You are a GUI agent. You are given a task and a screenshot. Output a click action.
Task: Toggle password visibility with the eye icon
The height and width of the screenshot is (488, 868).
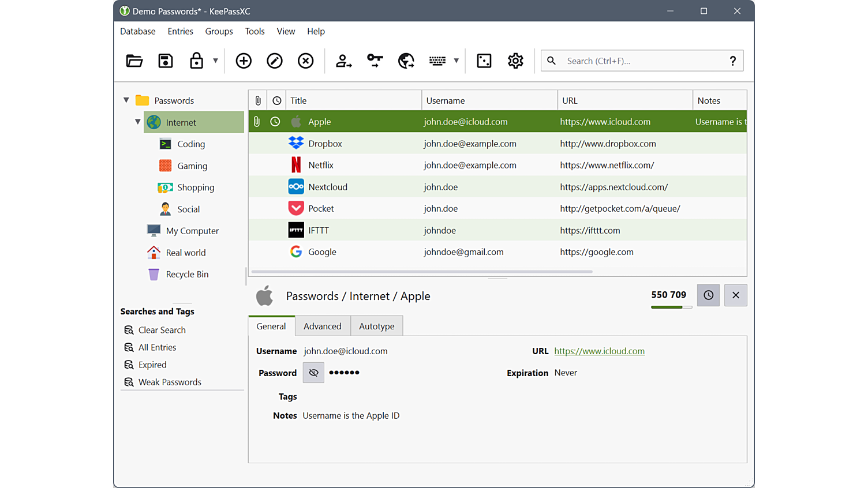click(x=313, y=373)
